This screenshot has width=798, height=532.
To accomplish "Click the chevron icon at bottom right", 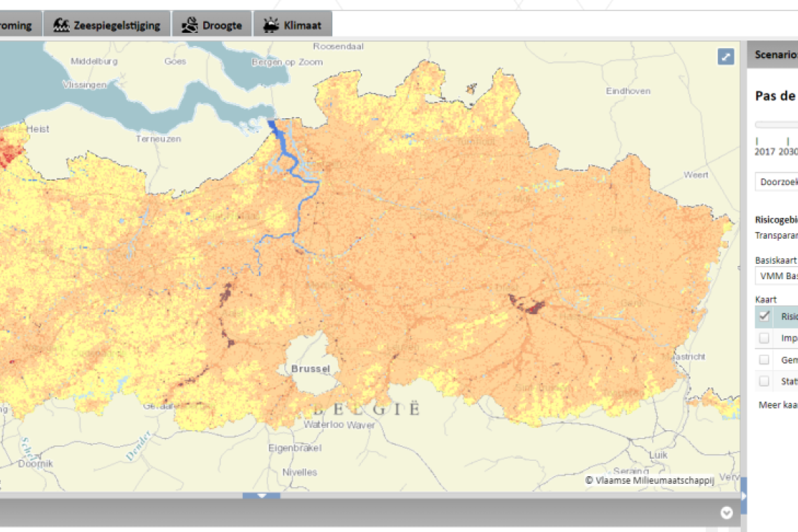I will tap(726, 513).
